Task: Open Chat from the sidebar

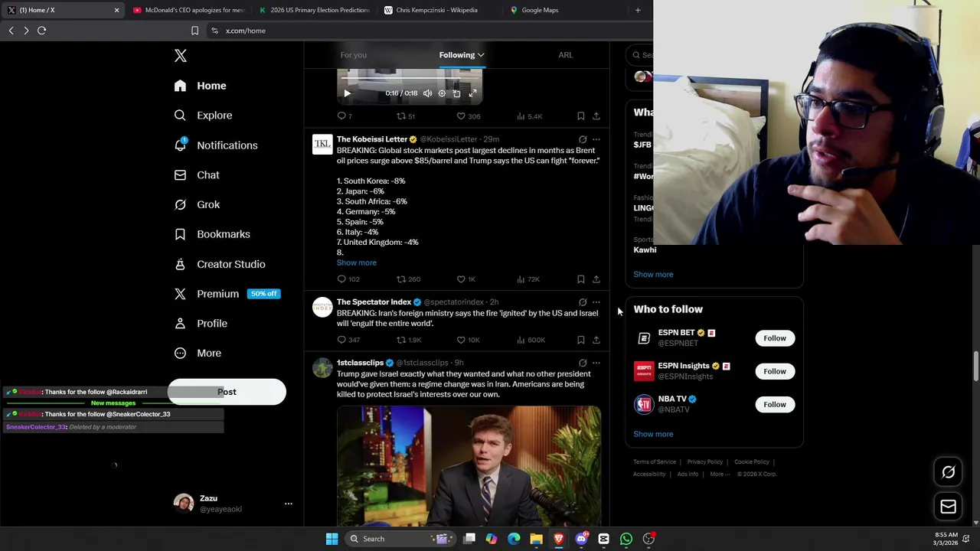Action: coord(197,175)
